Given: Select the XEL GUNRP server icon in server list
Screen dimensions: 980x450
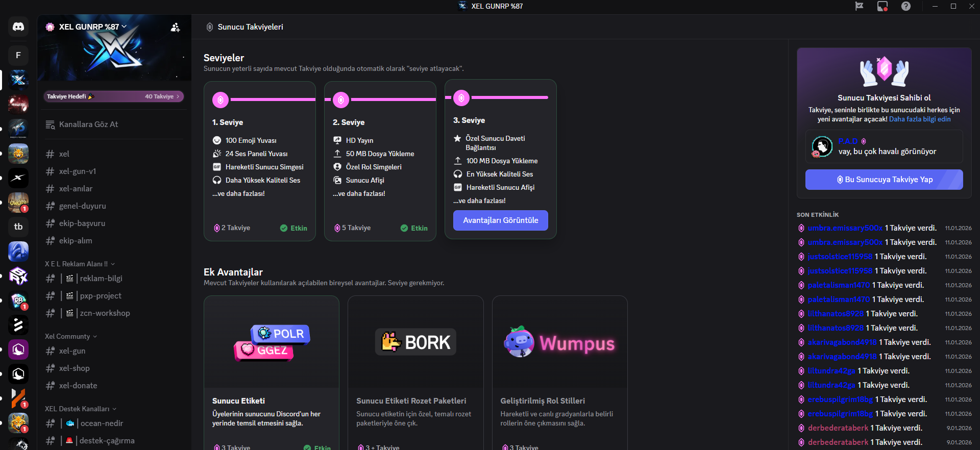Looking at the screenshot, I should 18,80.
